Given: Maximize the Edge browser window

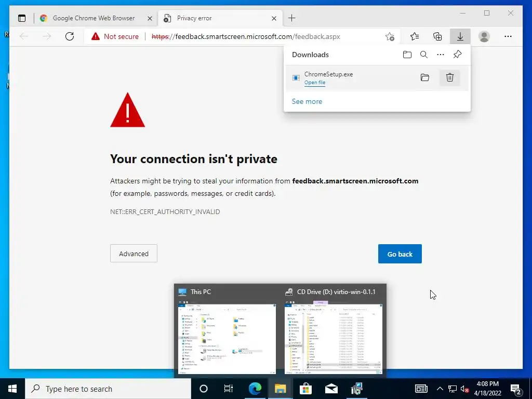Looking at the screenshot, I should [487, 13].
